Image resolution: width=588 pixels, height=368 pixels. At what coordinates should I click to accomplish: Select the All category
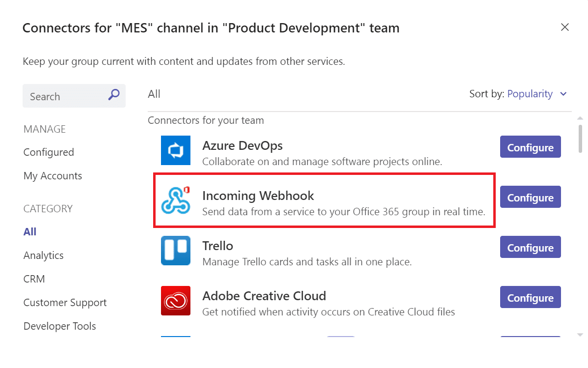tap(30, 232)
